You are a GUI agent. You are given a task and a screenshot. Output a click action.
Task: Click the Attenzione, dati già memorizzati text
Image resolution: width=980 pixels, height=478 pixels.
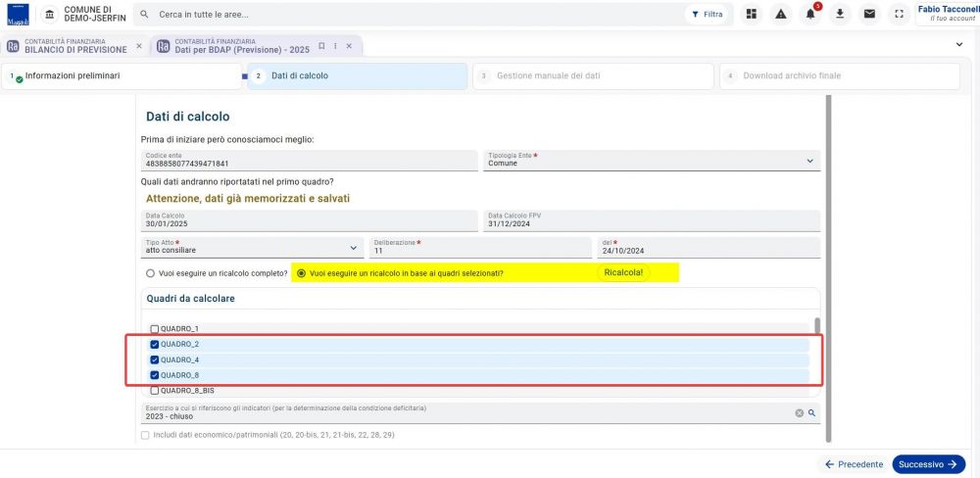coord(248,199)
